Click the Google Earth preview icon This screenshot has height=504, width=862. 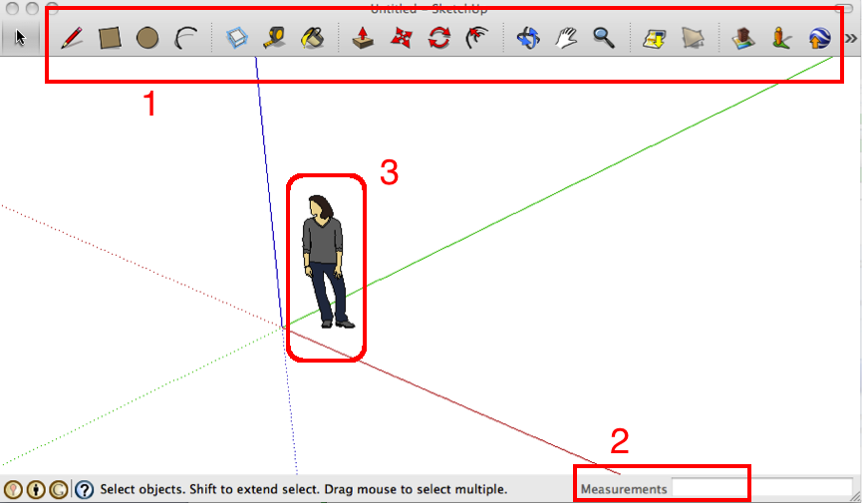click(819, 39)
